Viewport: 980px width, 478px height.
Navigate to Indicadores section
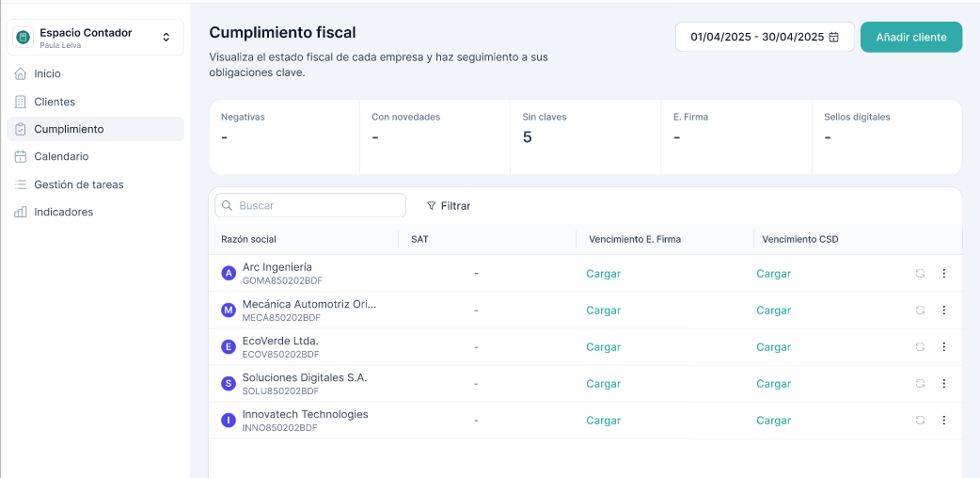pos(63,212)
